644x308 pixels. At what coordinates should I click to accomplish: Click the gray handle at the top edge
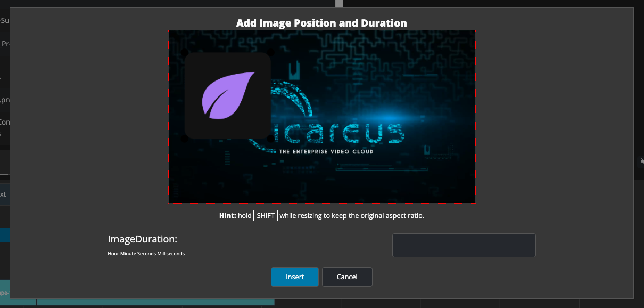pyautogui.click(x=339, y=4)
